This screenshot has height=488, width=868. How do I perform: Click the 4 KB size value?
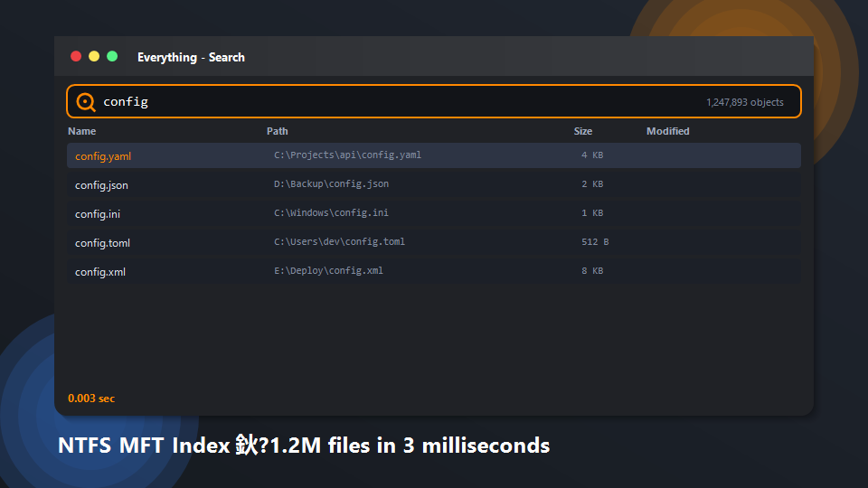click(592, 155)
